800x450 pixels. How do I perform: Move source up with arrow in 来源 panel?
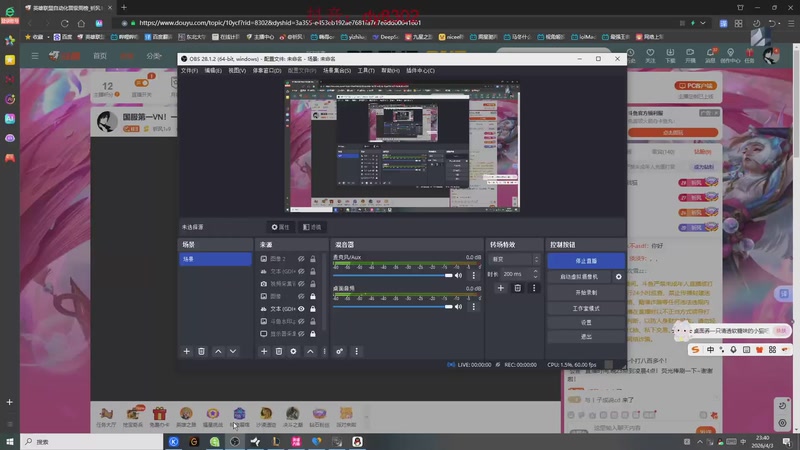coord(310,352)
